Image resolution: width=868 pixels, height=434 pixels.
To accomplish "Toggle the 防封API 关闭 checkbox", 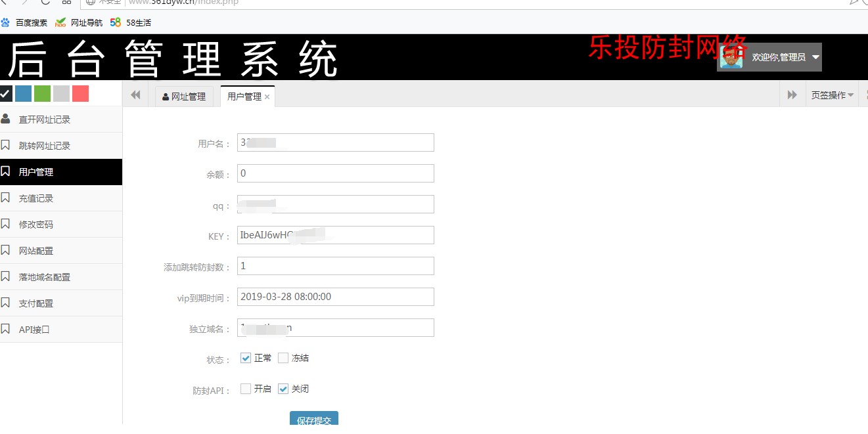I will (x=283, y=389).
